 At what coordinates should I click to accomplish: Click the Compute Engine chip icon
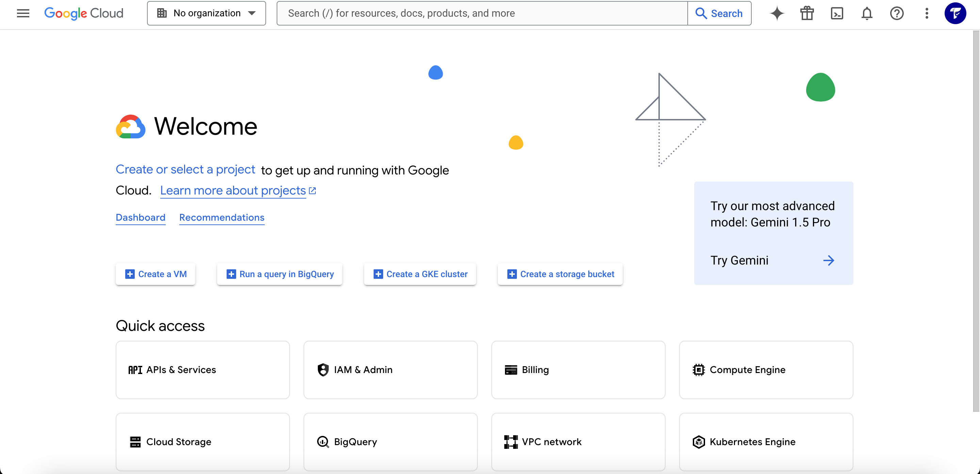699,370
